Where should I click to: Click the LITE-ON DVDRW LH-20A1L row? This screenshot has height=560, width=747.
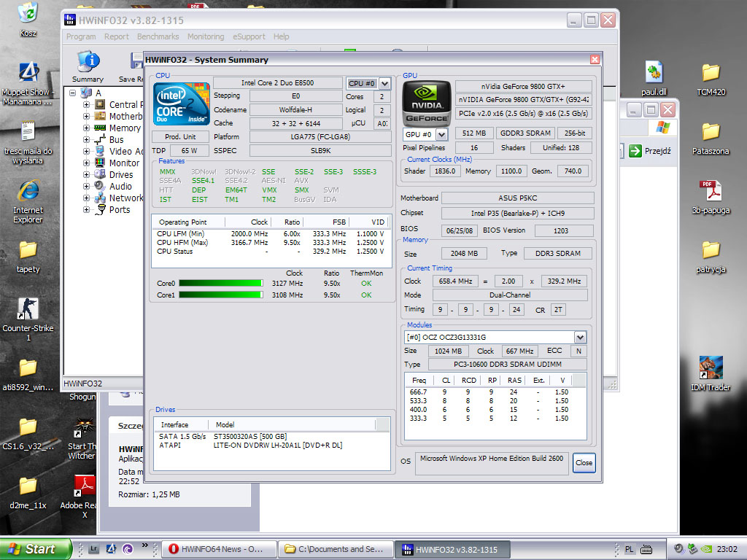click(271, 446)
